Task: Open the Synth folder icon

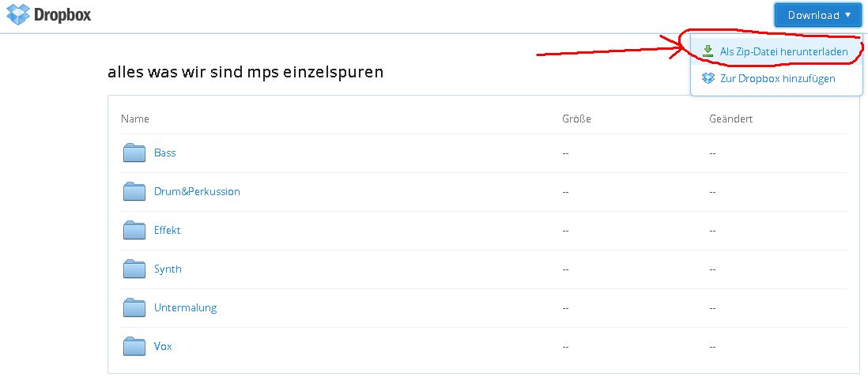Action: (134, 269)
